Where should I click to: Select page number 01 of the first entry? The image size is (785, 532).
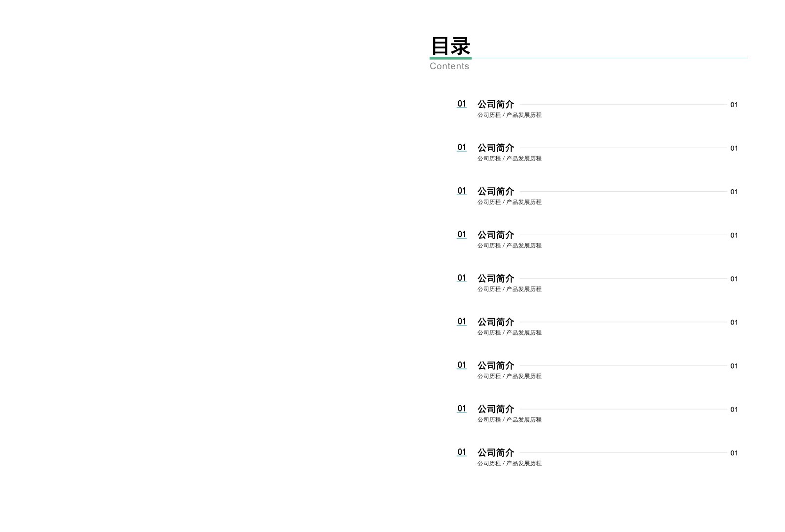(734, 105)
